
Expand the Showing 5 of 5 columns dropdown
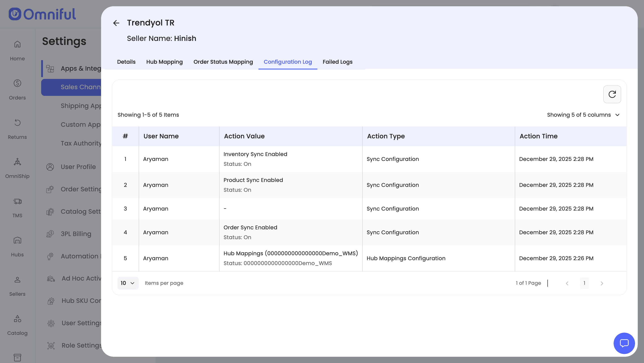coord(583,115)
